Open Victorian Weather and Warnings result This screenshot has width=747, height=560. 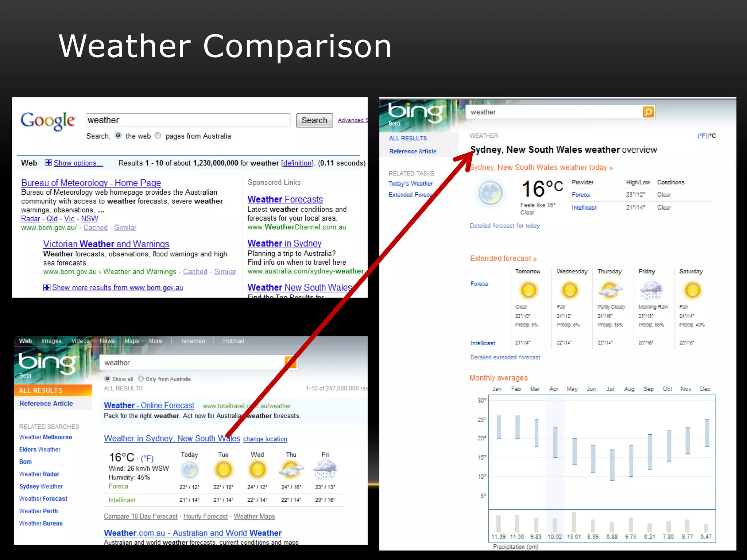tap(106, 244)
